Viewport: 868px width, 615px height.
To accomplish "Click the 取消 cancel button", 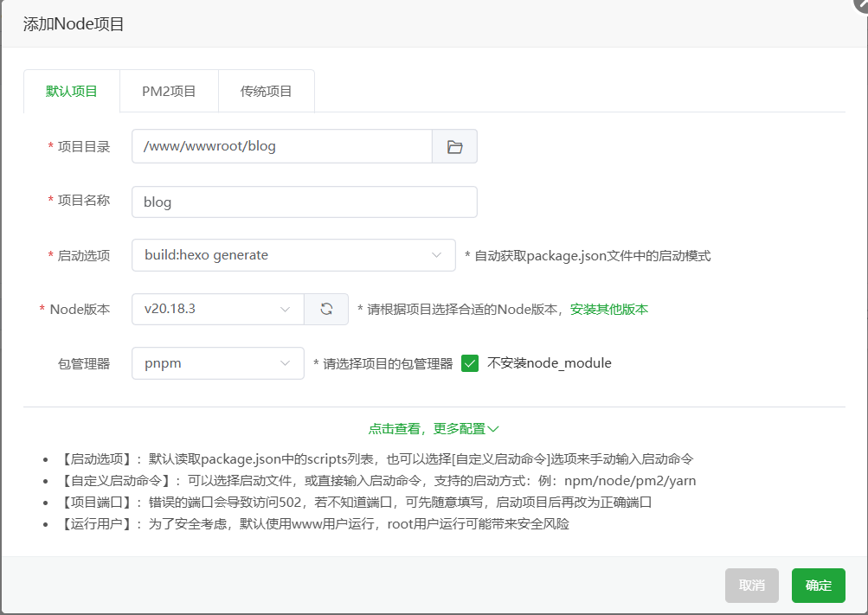I will click(752, 585).
